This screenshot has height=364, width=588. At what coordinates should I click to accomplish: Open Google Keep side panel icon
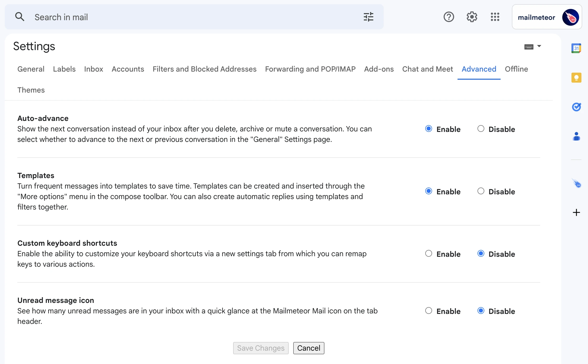pos(576,78)
